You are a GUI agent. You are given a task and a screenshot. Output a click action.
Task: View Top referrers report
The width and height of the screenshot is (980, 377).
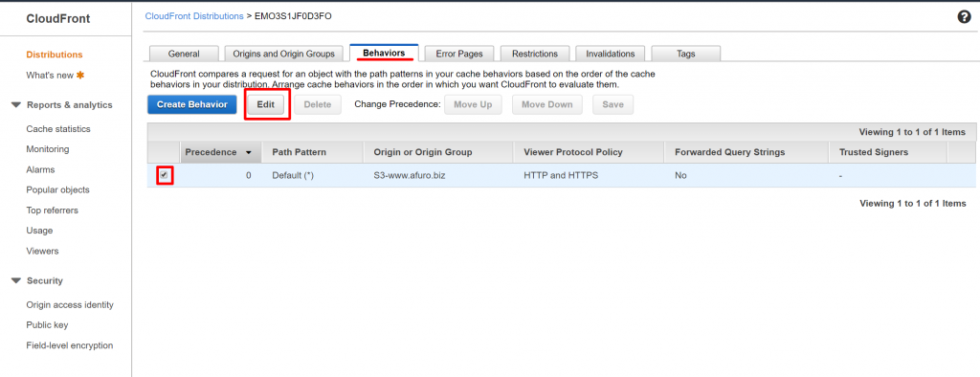coord(52,211)
